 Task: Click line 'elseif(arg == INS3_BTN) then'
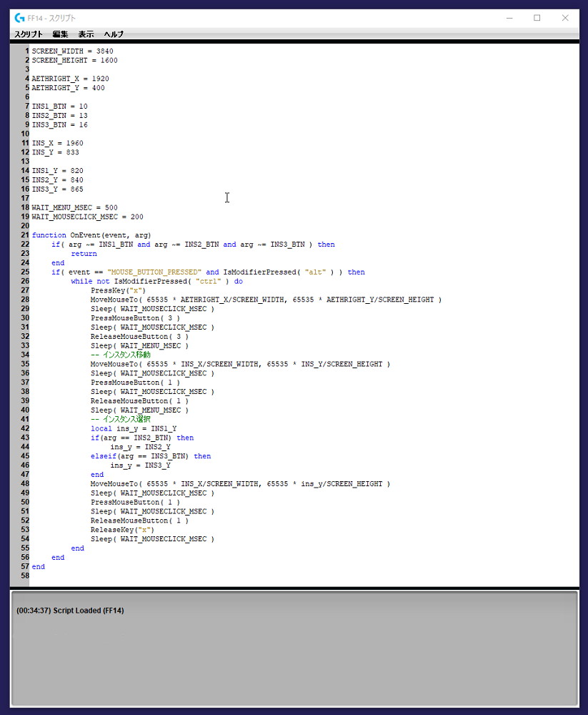151,456
